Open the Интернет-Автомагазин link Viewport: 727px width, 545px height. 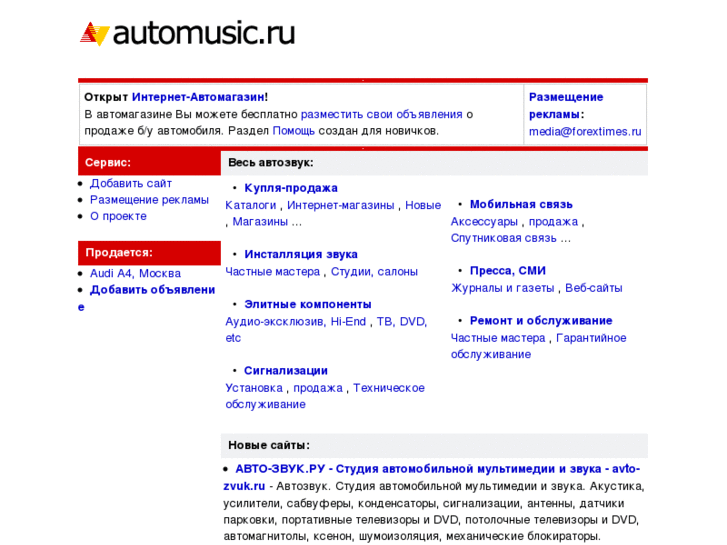198,97
